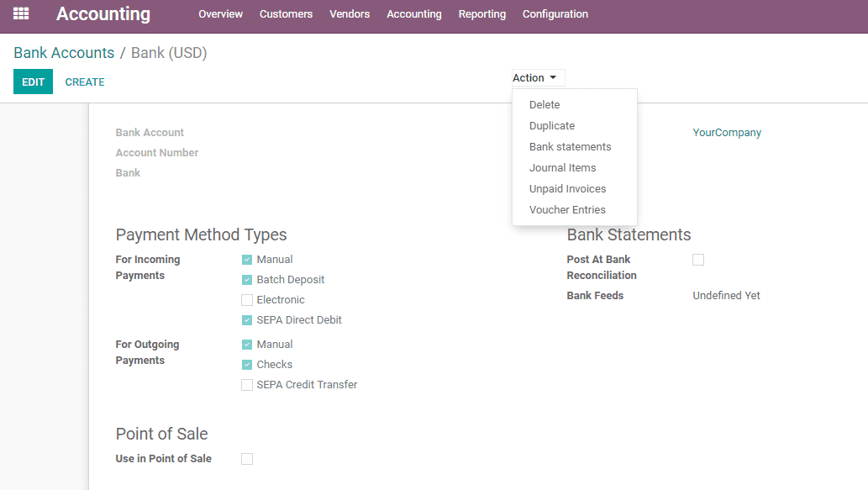The image size is (868, 490).
Task: Toggle incoming Manual payment checkbox
Action: (247, 260)
